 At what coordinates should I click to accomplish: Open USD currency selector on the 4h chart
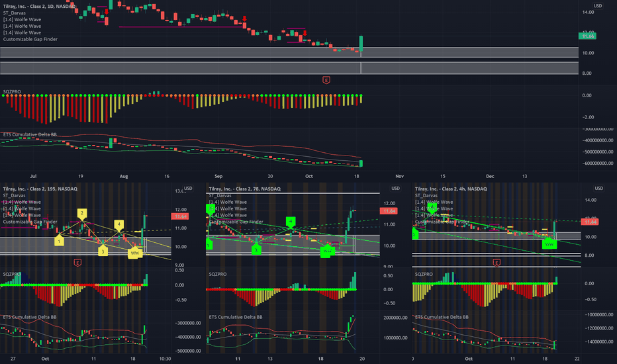(599, 188)
